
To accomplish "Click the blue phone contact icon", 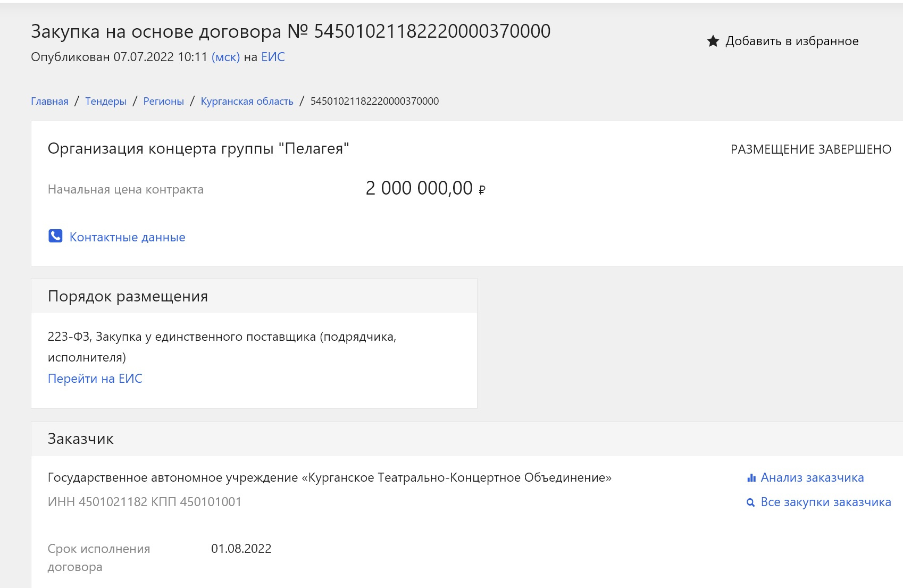I will [x=55, y=236].
